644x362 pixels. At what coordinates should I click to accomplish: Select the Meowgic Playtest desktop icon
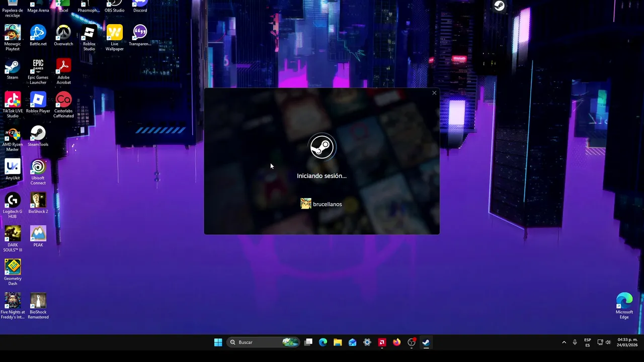[x=13, y=38]
